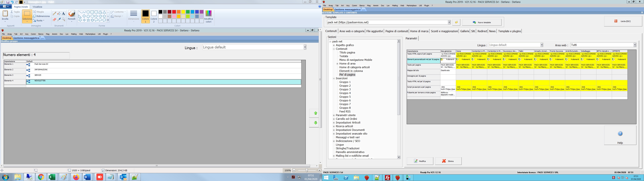
Task: Pick the red swatch in Paint's palette
Action: (174, 12)
